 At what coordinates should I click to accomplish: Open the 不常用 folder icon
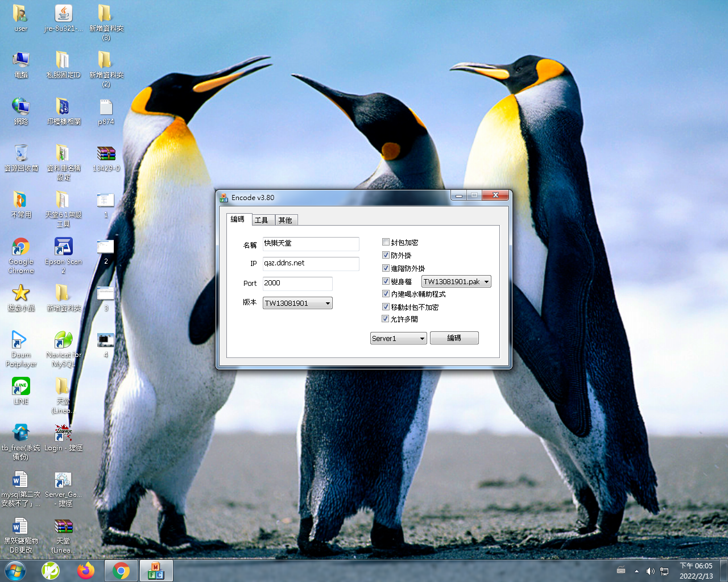(20, 204)
